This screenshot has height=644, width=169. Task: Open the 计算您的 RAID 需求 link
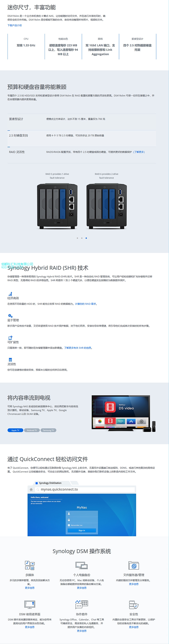coord(85,304)
